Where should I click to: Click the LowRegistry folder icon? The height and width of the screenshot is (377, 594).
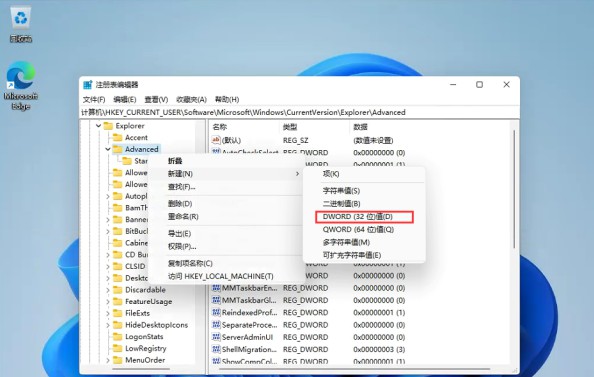(x=118, y=349)
